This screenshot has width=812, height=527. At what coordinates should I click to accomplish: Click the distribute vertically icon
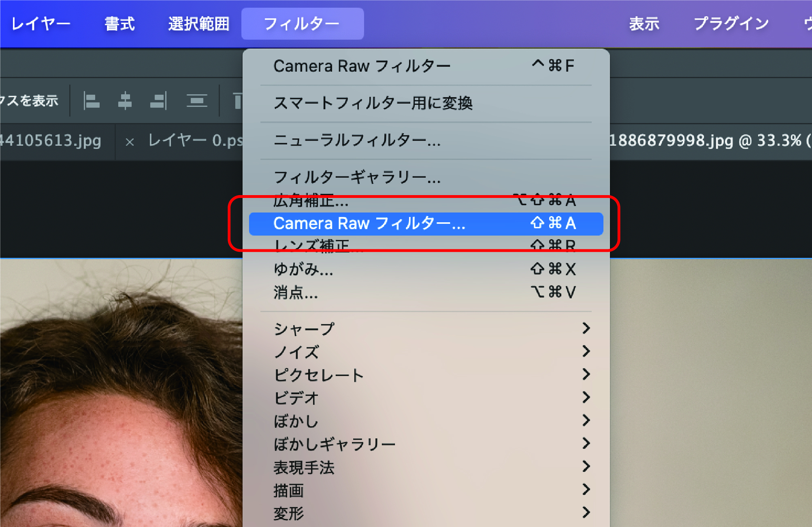[197, 101]
